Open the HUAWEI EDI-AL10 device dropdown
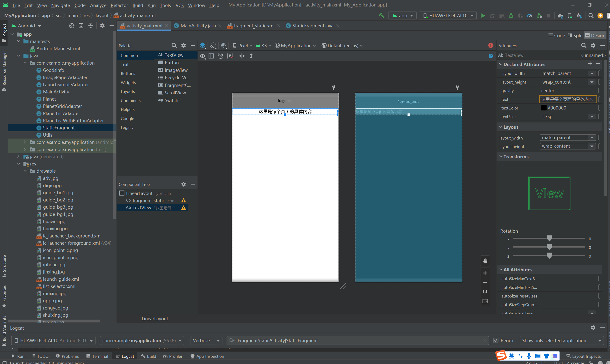Image resolution: width=610 pixels, height=364 pixels. tap(448, 16)
